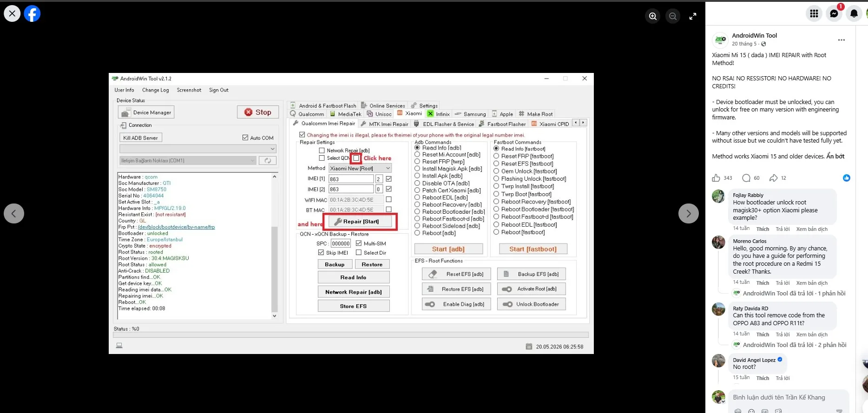The width and height of the screenshot is (868, 413).
Task: Click the tab strip left scroll arrow
Action: tap(576, 123)
